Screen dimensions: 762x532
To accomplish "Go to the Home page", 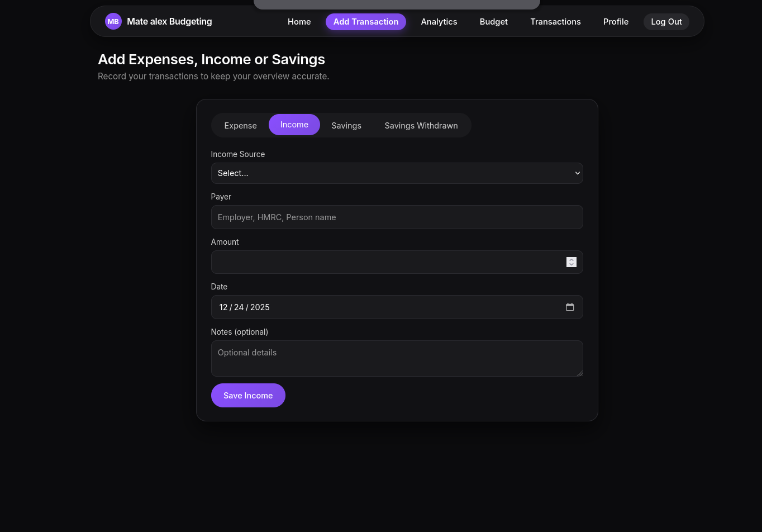I will [x=299, y=22].
